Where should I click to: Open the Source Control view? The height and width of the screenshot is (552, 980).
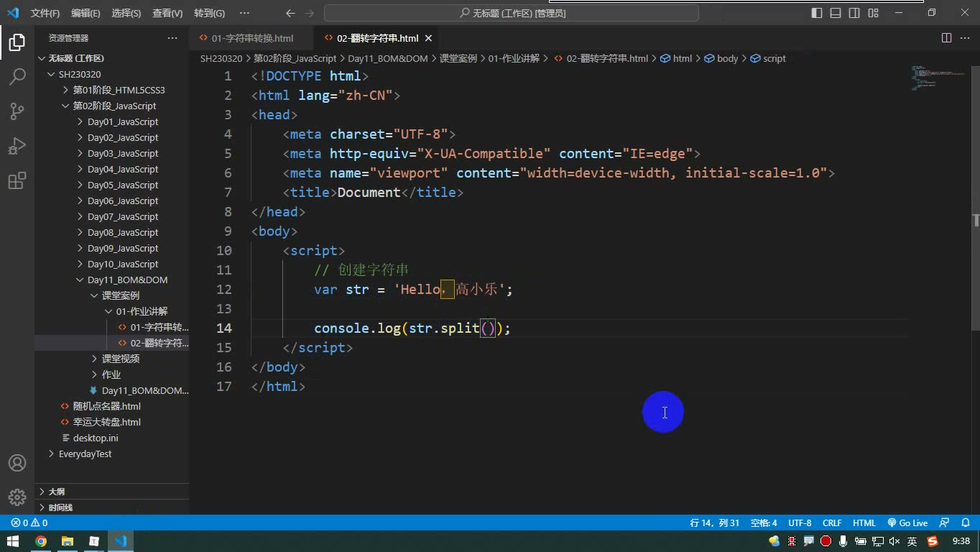pyautogui.click(x=17, y=111)
